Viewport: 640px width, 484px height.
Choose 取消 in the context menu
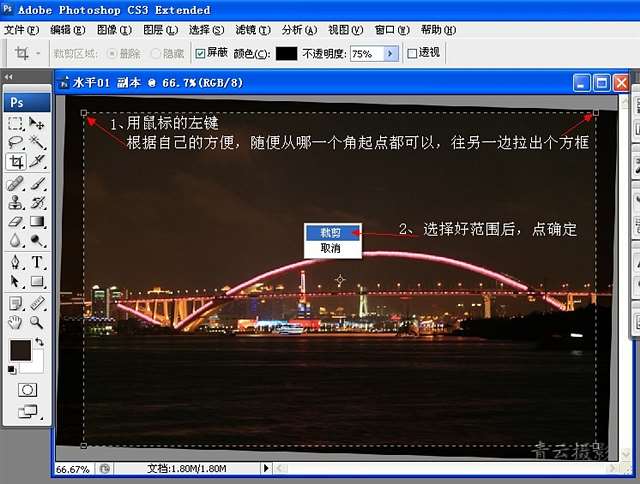[333, 248]
